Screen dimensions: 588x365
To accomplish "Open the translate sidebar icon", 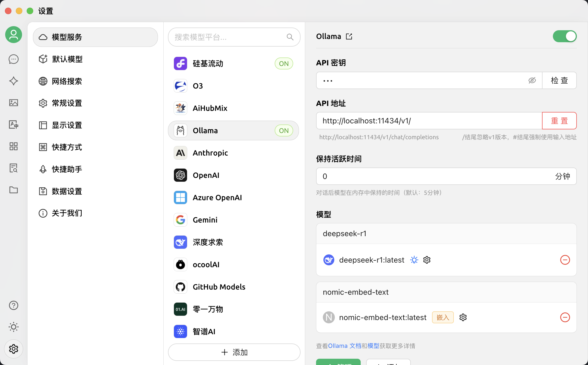I will pos(14,124).
